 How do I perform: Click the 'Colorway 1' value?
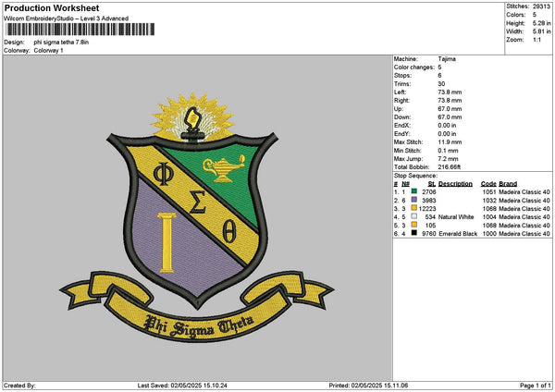(48, 51)
